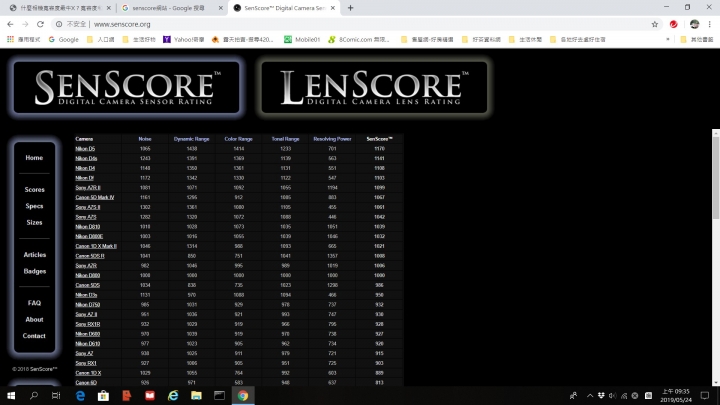The height and width of the screenshot is (405, 720).
Task: Click the SenScore sensor rating banner
Action: pos(126,87)
